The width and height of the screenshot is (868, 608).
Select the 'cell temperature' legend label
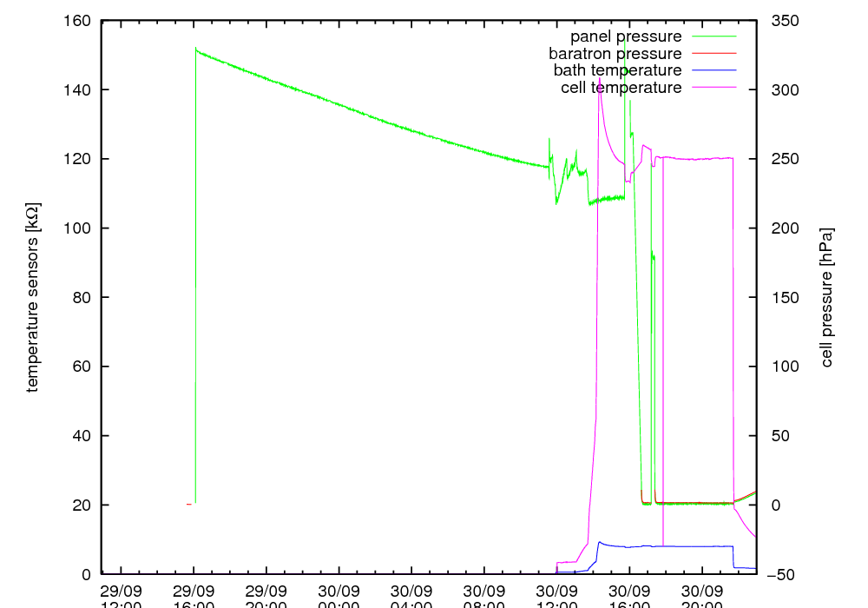[x=621, y=88]
